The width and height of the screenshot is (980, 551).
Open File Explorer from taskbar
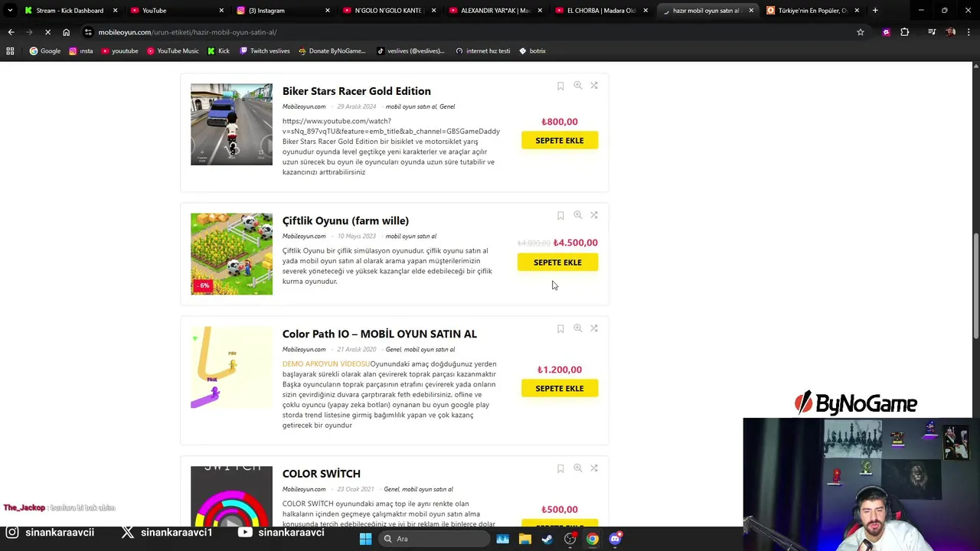coord(525,539)
